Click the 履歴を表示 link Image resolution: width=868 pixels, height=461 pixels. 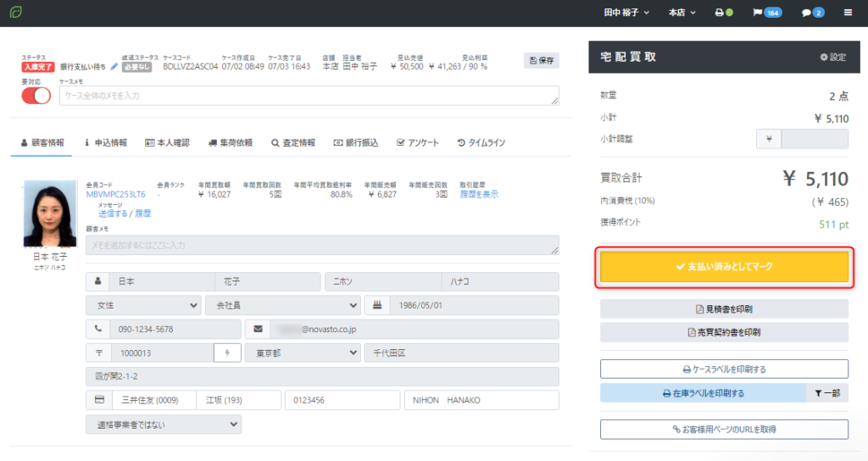(479, 194)
